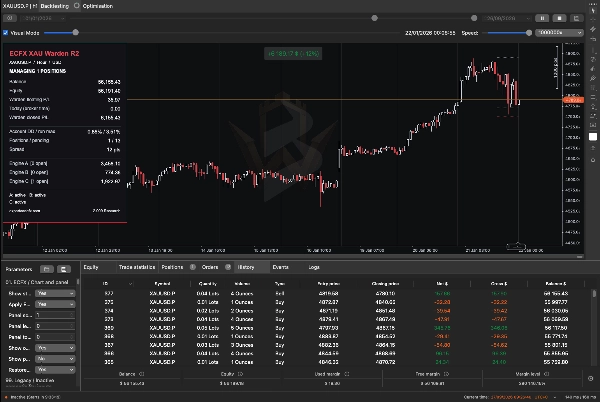
Task: Open the 'Restore...' Yes dropdown
Action: 55,370
